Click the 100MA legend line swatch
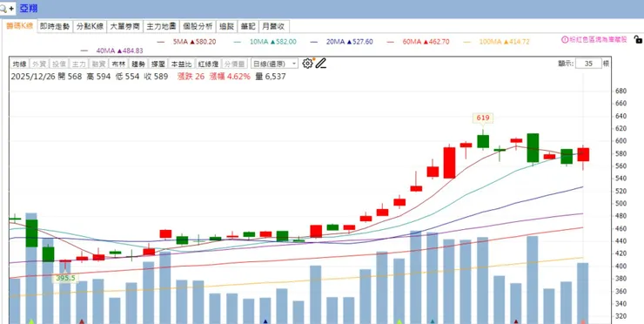This screenshot has width=644, height=324. (x=467, y=42)
